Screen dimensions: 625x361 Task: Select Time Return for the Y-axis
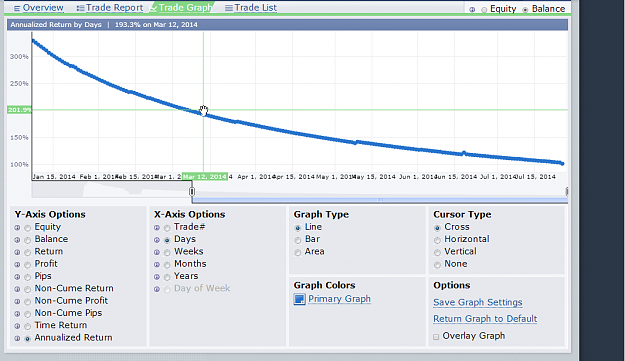tap(28, 326)
